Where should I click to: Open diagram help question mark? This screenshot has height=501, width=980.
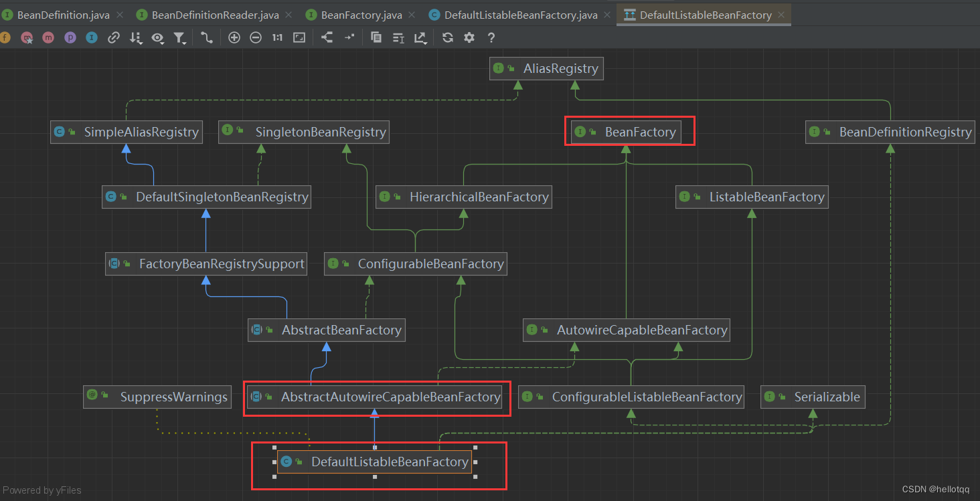491,38
